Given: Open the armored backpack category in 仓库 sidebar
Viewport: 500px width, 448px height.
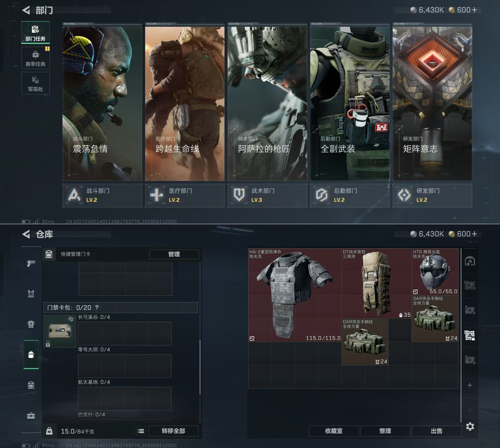Looking at the screenshot, I should (x=31, y=324).
